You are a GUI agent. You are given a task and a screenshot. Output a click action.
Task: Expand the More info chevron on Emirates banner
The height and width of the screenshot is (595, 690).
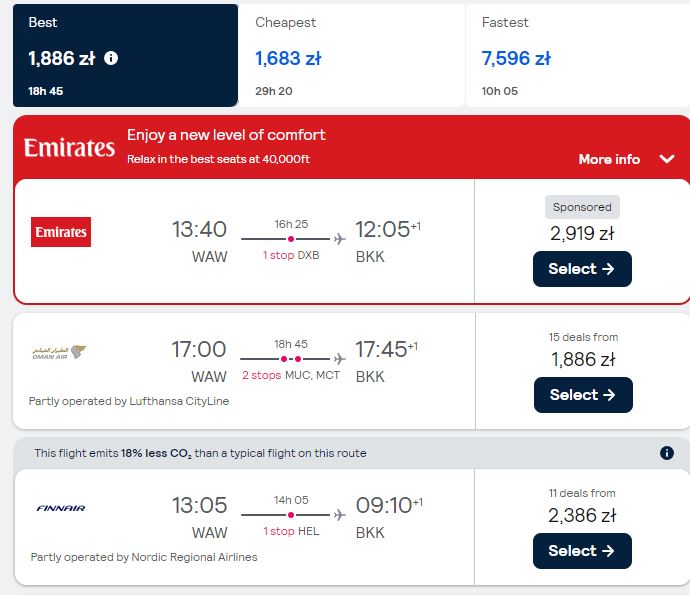pos(667,159)
